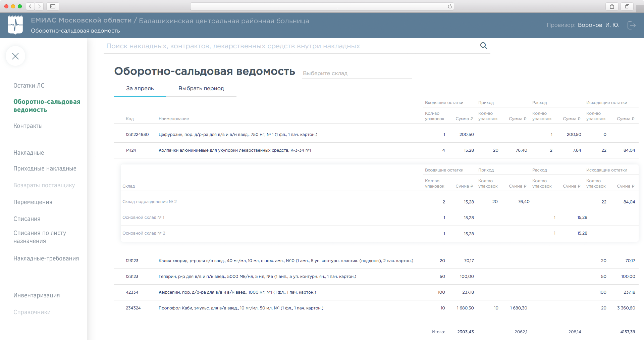Image resolution: width=644 pixels, height=340 pixels.
Task: Open the Остатки ЛС section
Action: pos(29,86)
